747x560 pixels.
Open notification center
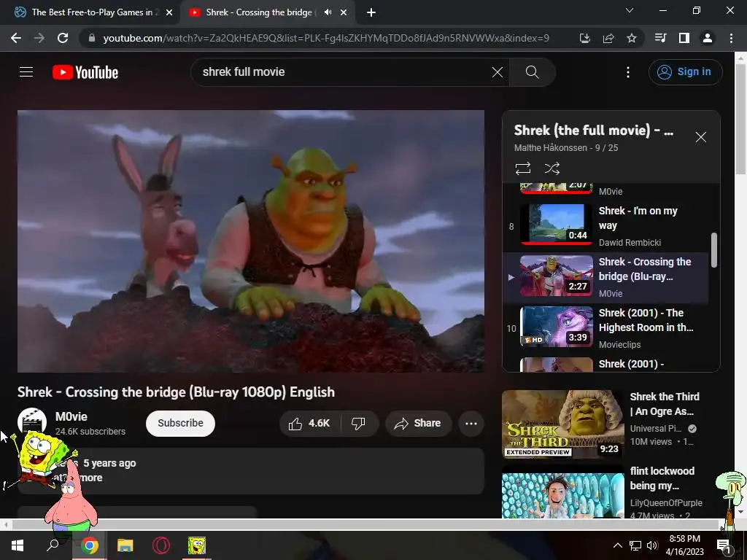724,545
